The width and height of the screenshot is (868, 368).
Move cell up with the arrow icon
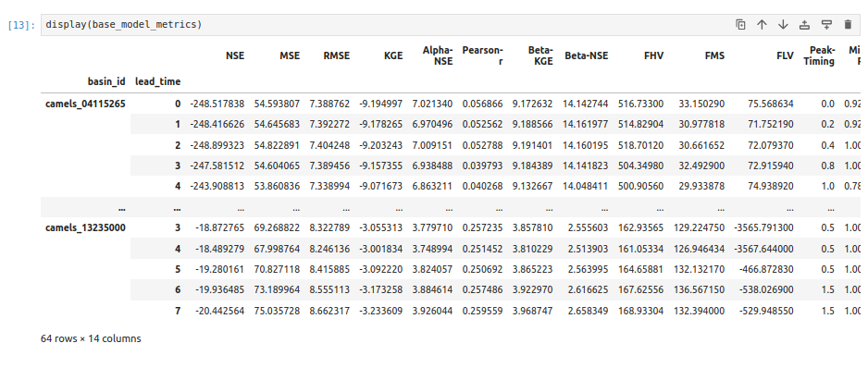click(762, 24)
